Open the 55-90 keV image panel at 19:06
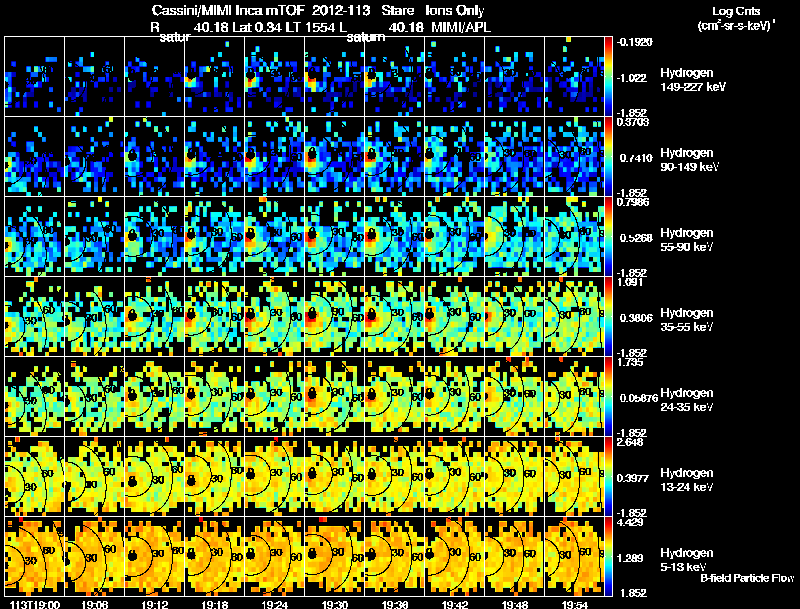Screen dimensions: 800x609 click(94, 237)
